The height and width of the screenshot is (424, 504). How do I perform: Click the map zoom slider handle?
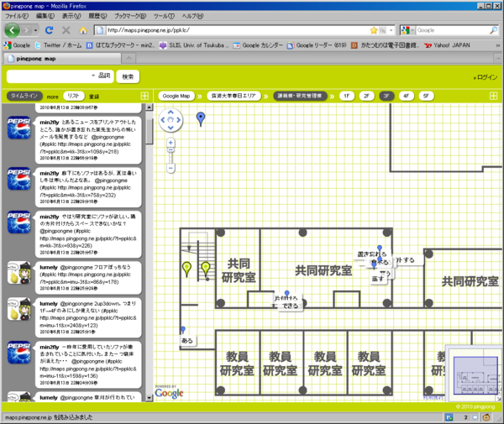pyautogui.click(x=171, y=150)
